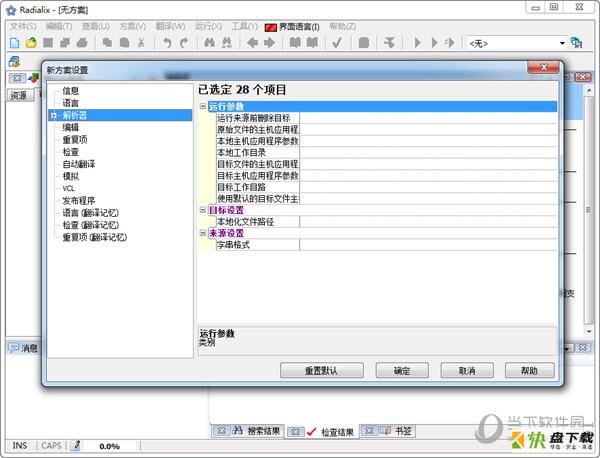The image size is (600, 458).
Task: Open the 帮助(Z) menu
Action: 342,26
